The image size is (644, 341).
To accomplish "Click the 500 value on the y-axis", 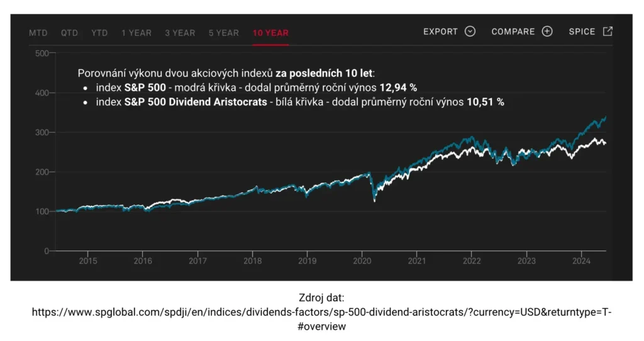I will pyautogui.click(x=42, y=53).
